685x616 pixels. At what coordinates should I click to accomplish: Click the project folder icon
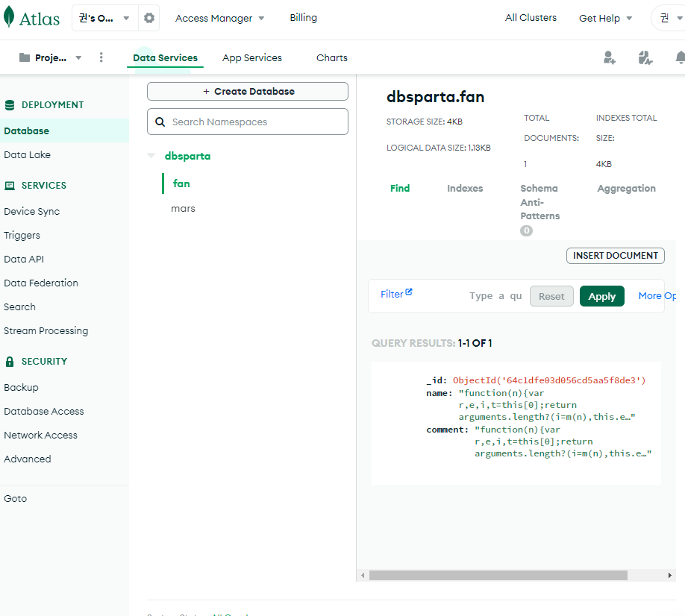coord(25,57)
